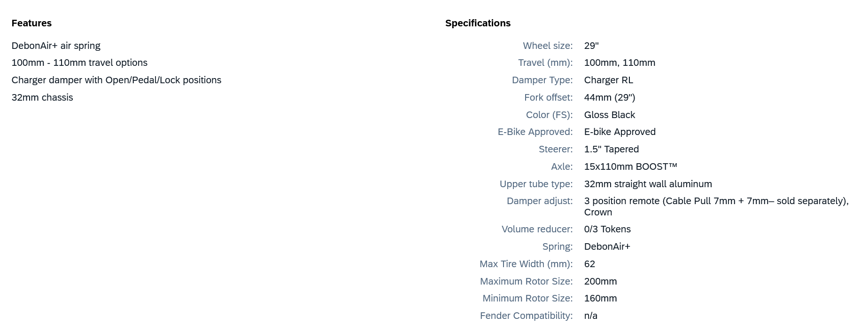Click the 3 position remote damper adjust text
Screen dimensions: 868x333
(x=716, y=201)
